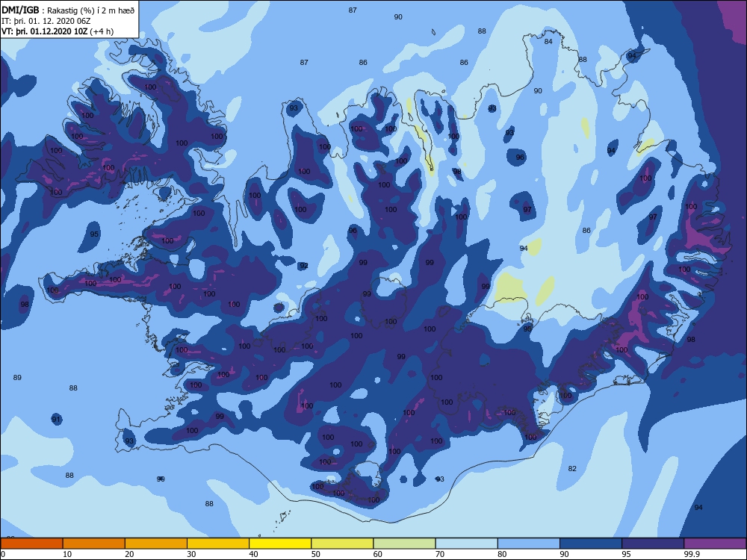Image resolution: width=747 pixels, height=560 pixels.
Task: Click the medium blue 90–95 legend swatch
Action: click(x=591, y=544)
